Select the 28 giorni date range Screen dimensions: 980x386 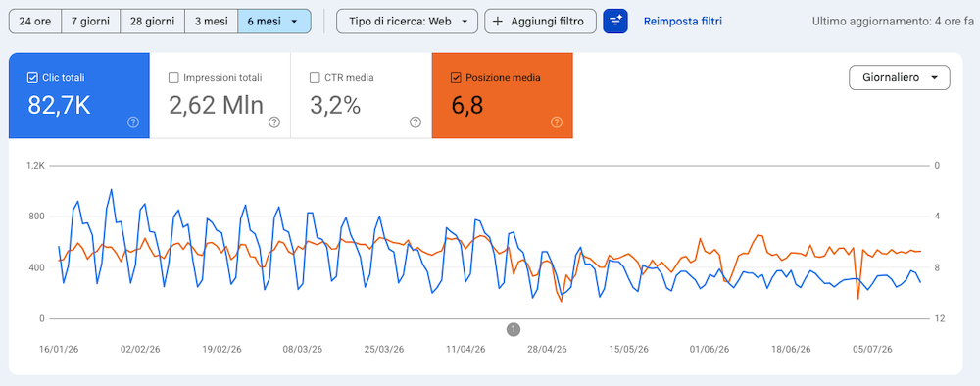[153, 22]
